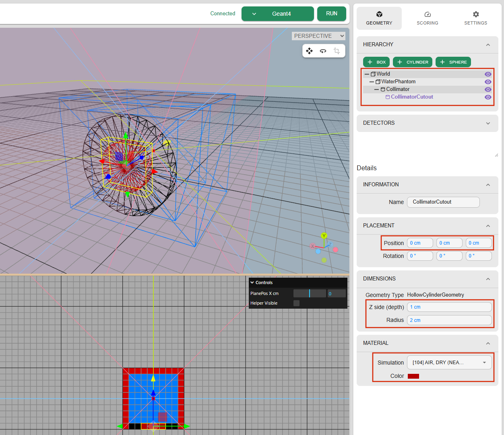Click the Radius input field
The width and height of the screenshot is (504, 435).
[449, 320]
